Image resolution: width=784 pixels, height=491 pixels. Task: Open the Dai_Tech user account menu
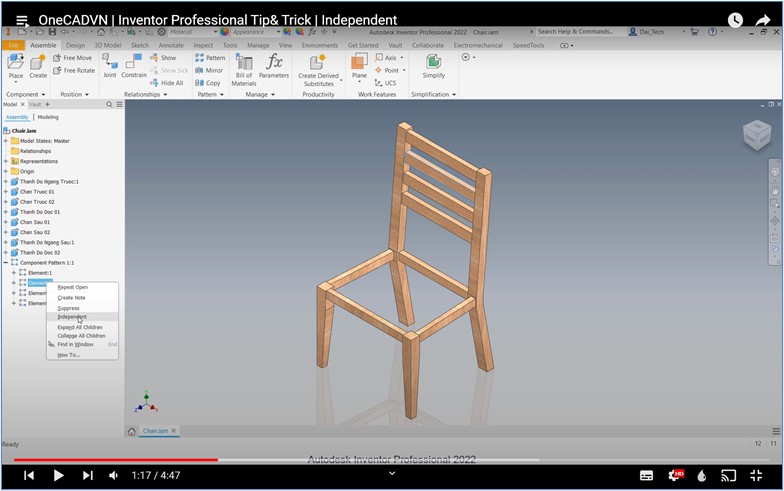tap(652, 32)
